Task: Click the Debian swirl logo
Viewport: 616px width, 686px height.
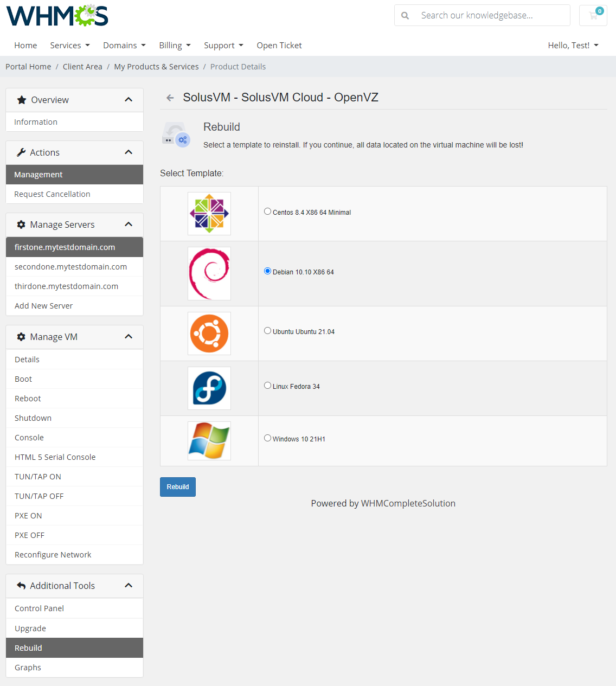Action: pos(209,273)
